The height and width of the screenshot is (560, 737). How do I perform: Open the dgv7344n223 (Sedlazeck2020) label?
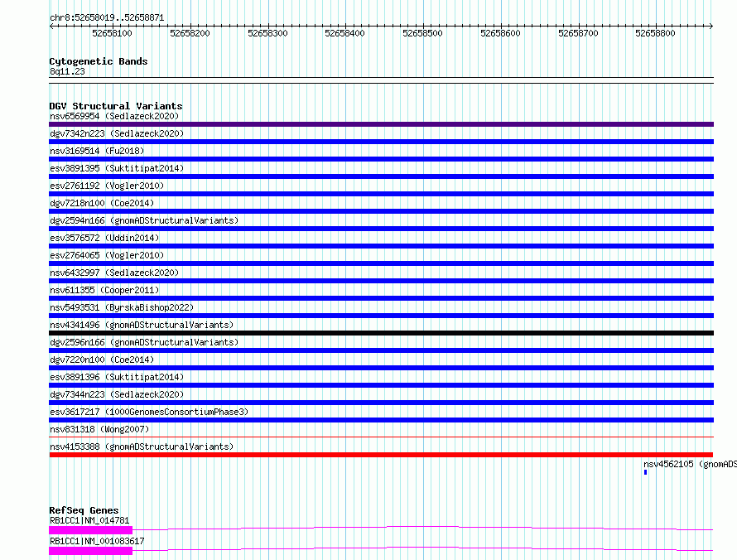[x=117, y=394]
